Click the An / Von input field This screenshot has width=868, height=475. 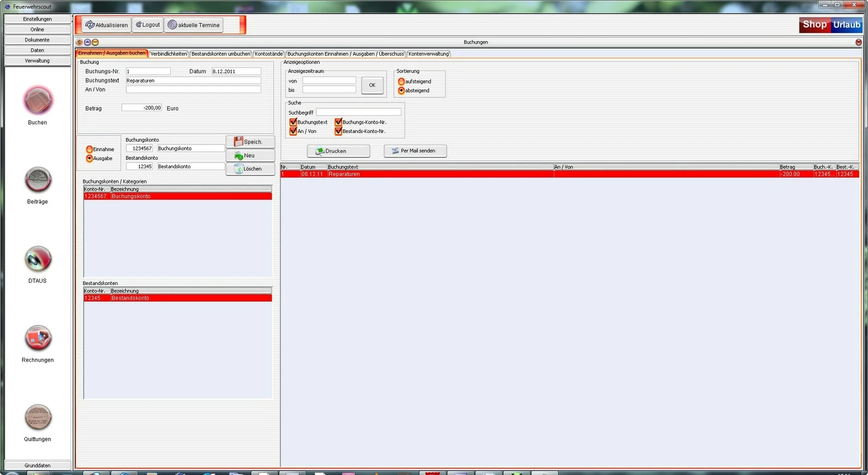pos(193,90)
